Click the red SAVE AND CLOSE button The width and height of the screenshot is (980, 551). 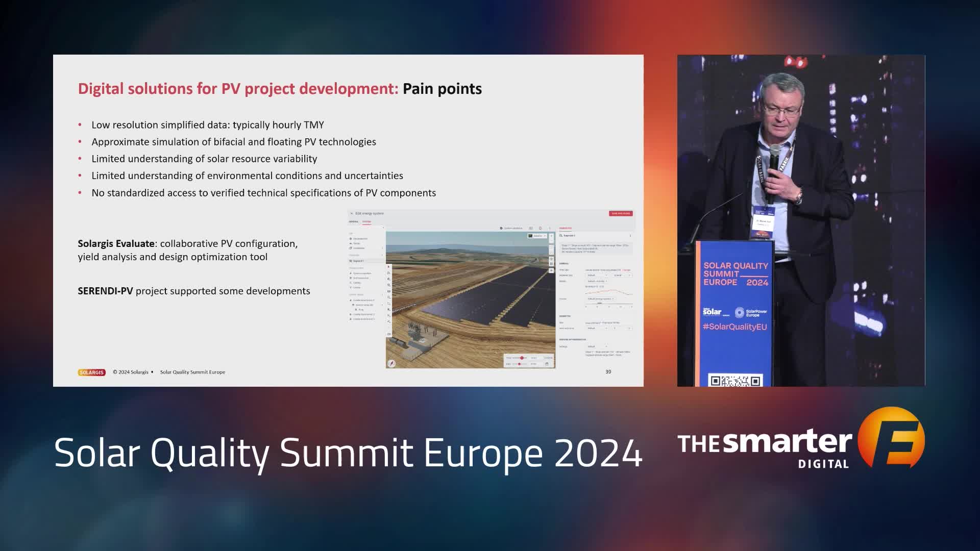620,213
